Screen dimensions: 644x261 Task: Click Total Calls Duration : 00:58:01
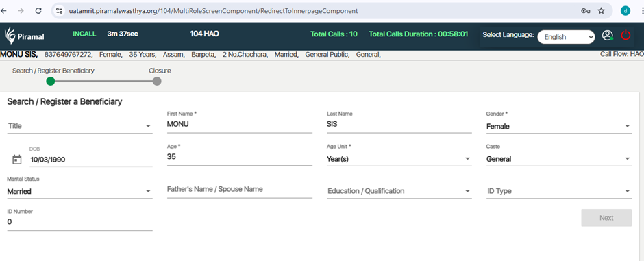coord(419,34)
